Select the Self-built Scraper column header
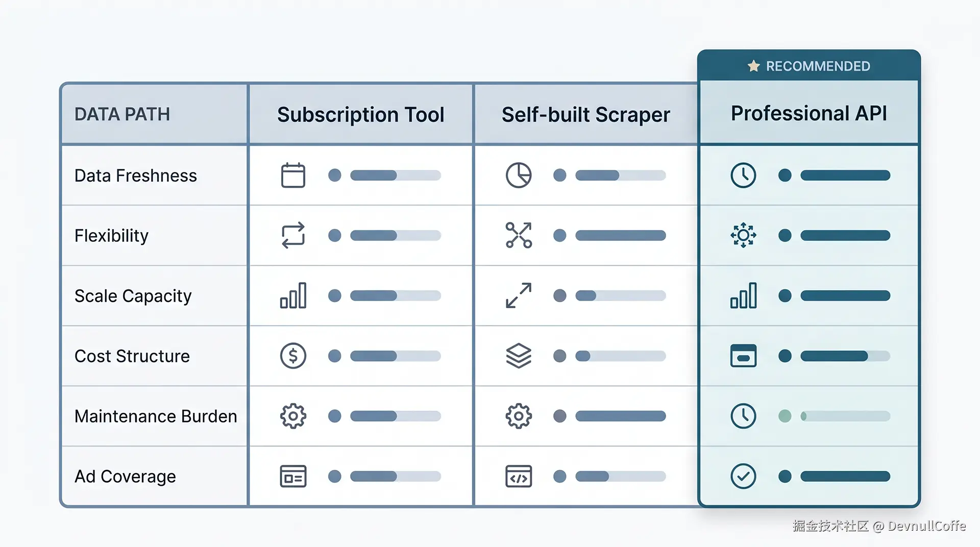This screenshot has width=980, height=547. click(x=585, y=114)
